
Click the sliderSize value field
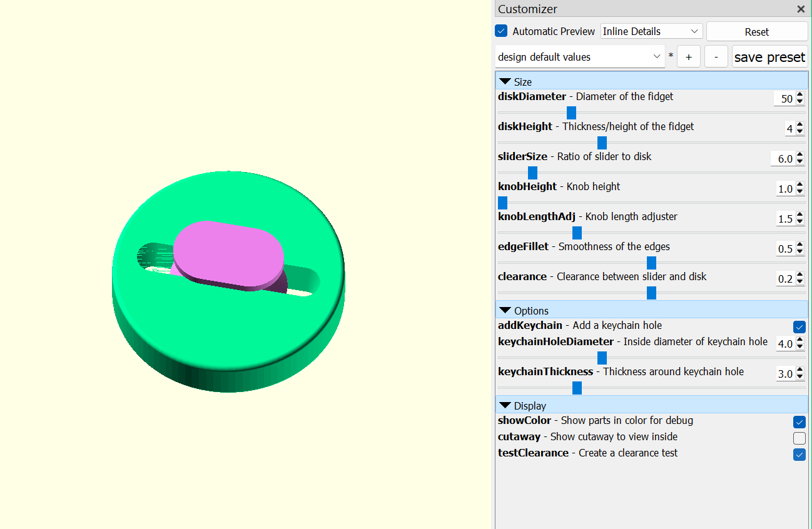(783, 159)
